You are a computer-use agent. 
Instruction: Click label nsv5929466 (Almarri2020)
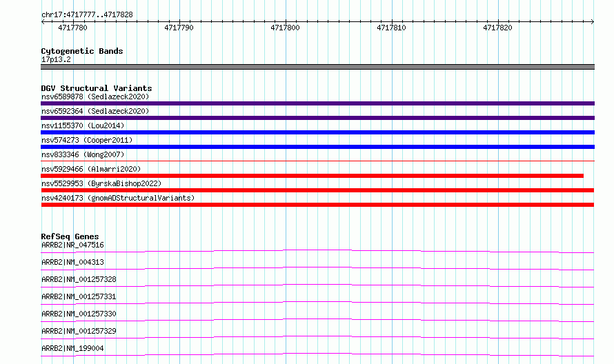[91, 169]
